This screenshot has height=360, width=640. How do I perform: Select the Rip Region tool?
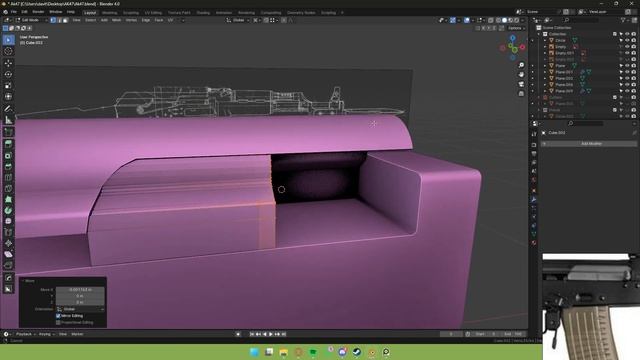pyautogui.click(x=8, y=265)
